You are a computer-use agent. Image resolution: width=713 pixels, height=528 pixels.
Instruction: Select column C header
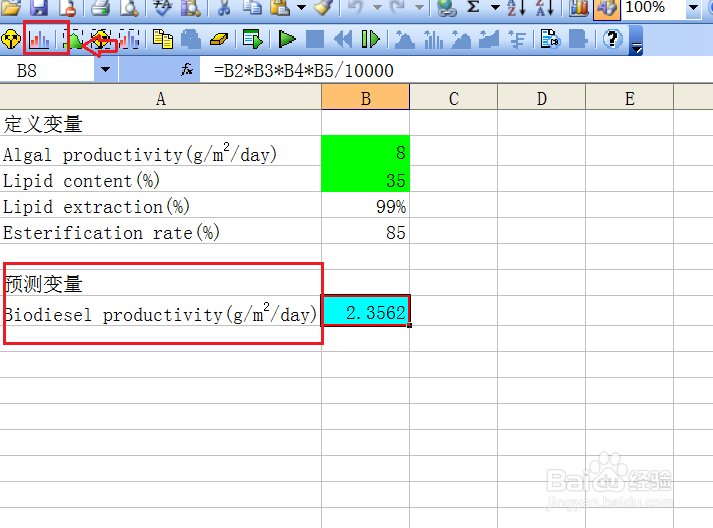coord(453,97)
